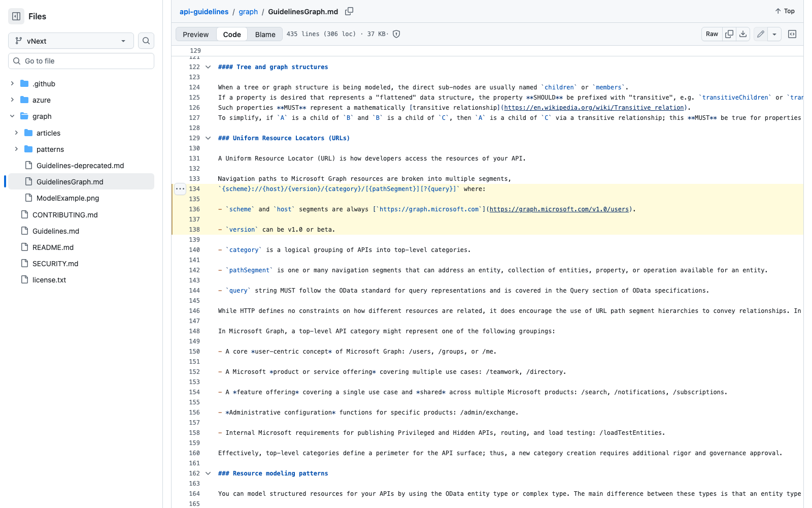The height and width of the screenshot is (508, 812).
Task: Open README.md file
Action: [53, 247]
